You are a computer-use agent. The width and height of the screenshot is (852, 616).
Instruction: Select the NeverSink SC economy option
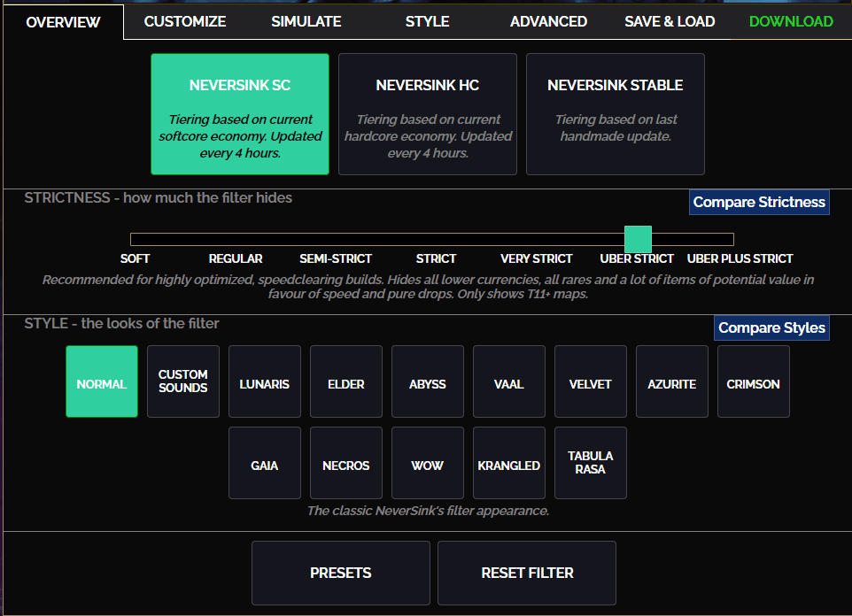240,114
